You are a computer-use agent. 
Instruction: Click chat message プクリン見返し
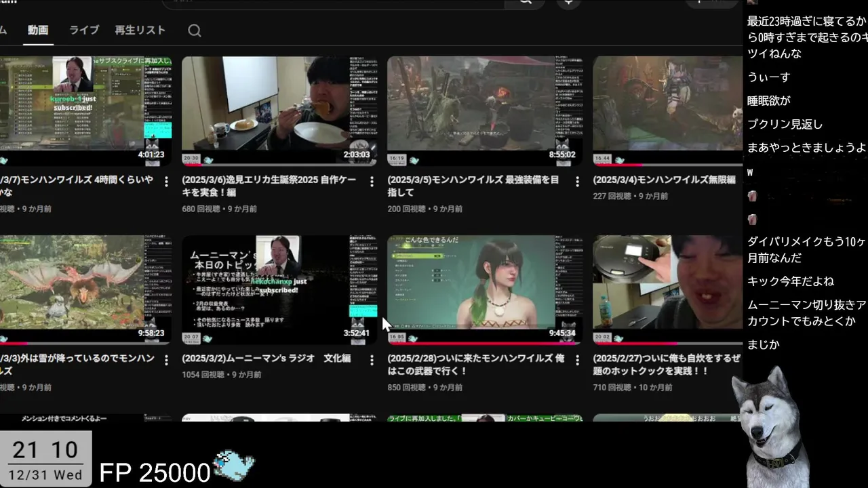785,125
